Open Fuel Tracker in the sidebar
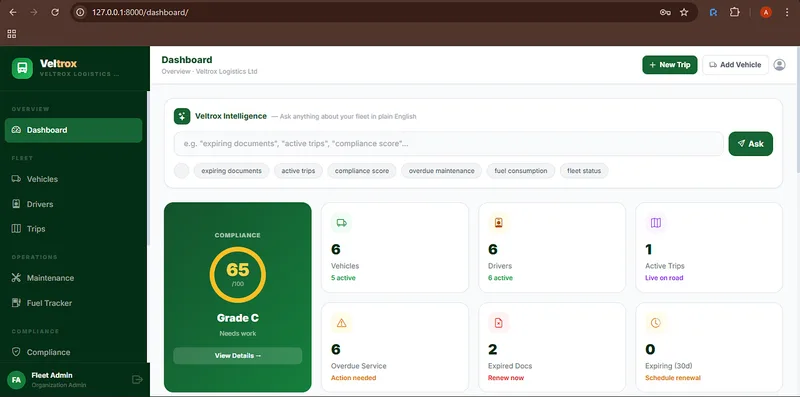Viewport: 800px width, 397px height. tap(73, 303)
